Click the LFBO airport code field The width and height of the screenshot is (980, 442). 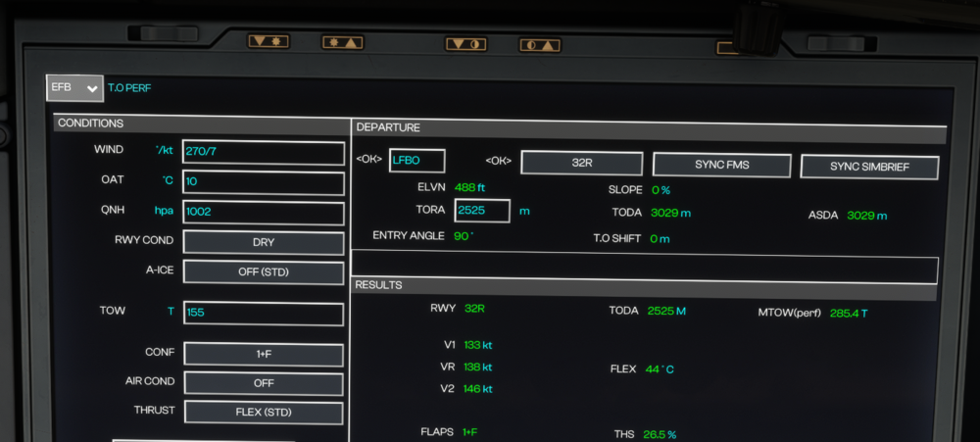416,161
